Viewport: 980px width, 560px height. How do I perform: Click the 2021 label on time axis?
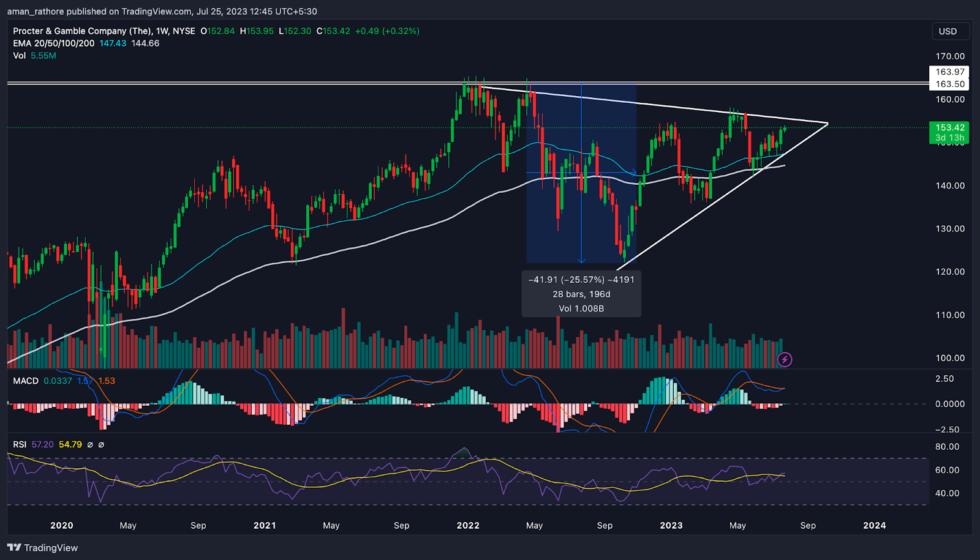(265, 525)
